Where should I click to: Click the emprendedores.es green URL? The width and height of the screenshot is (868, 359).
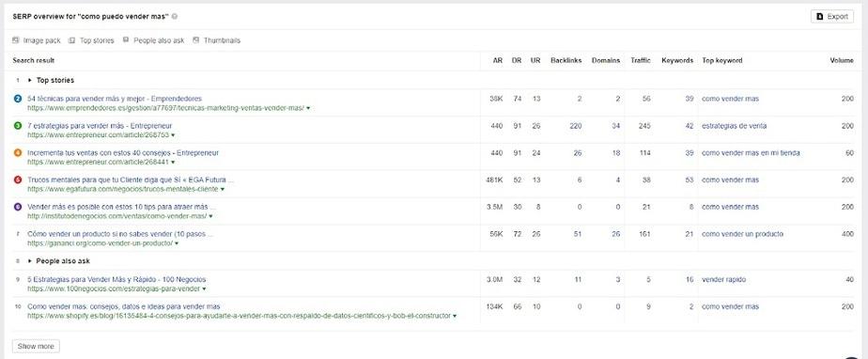pos(165,109)
